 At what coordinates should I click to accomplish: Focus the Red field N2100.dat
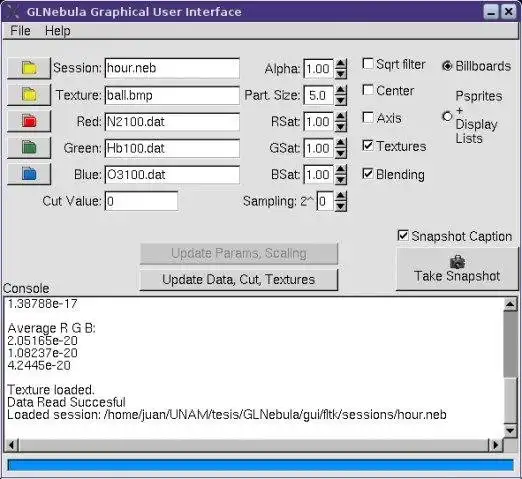tap(172, 122)
